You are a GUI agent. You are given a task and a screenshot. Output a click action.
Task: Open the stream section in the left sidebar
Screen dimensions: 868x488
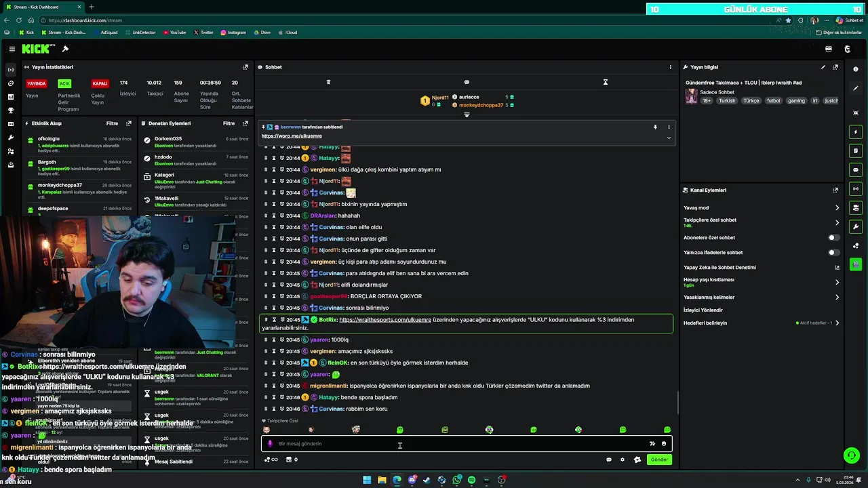(10, 70)
